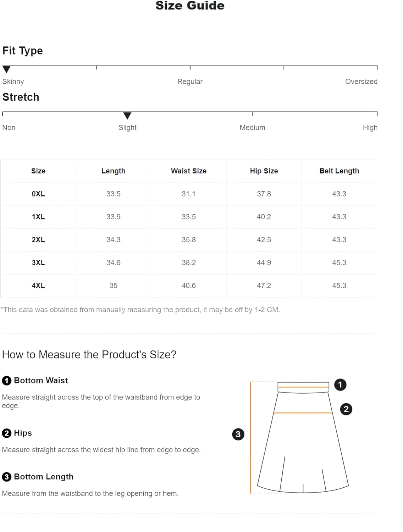This screenshot has height=532, width=403.
Task: Click the 4XL hip size value 47.2
Action: [x=264, y=286]
